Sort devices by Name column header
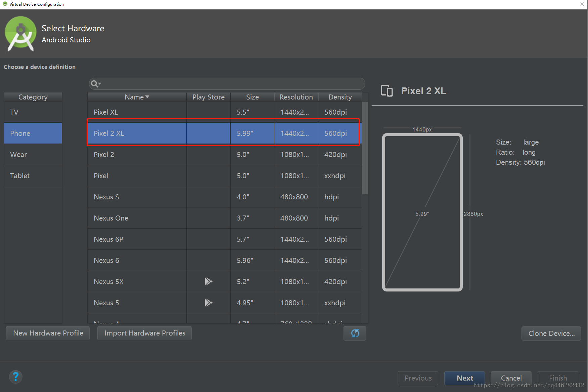Image resolution: width=588 pixels, height=392 pixels. tap(137, 97)
